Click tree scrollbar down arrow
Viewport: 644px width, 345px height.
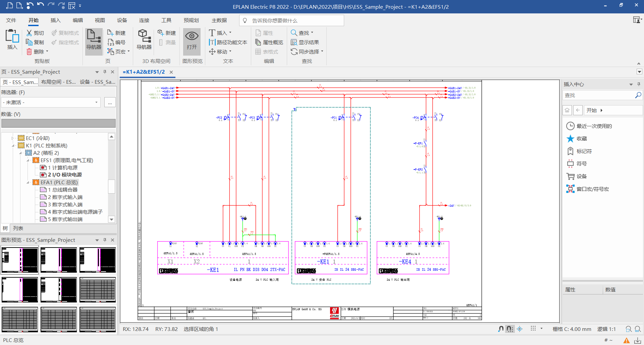point(112,219)
